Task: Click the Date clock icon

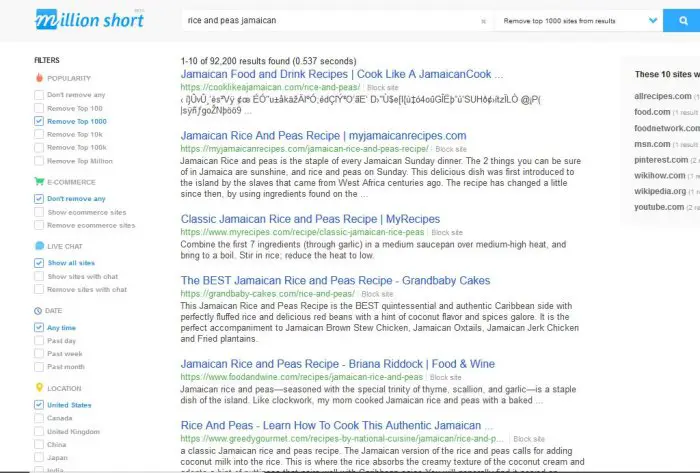Action: (38, 311)
